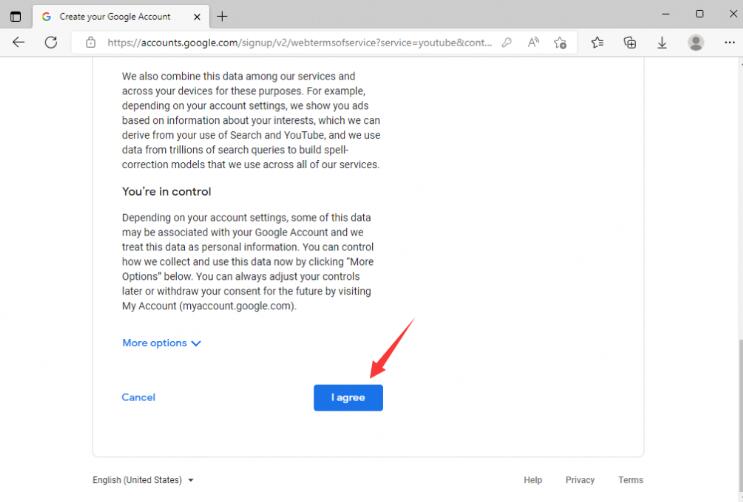This screenshot has width=743, height=502.
Task: Click the "You're in control" heading
Action: tap(166, 192)
